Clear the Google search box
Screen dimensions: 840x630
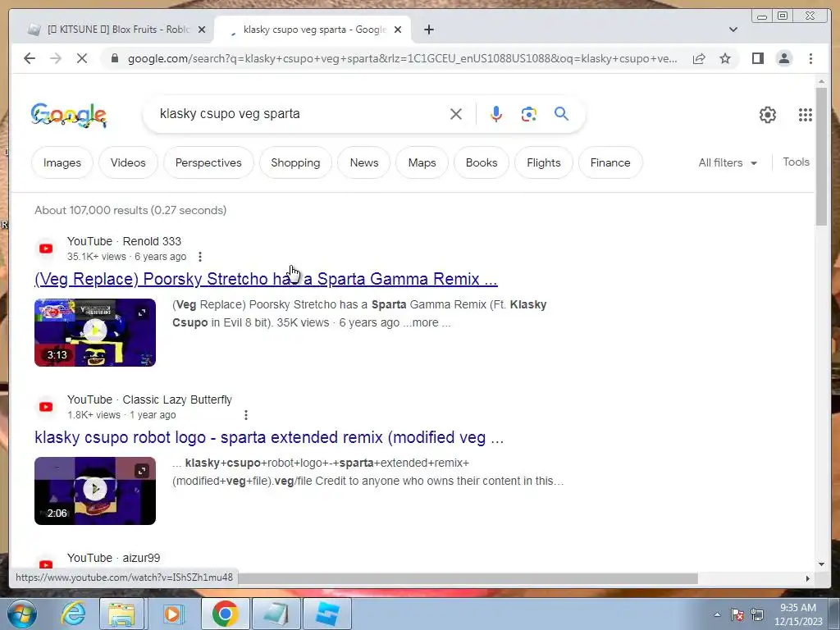tap(456, 113)
